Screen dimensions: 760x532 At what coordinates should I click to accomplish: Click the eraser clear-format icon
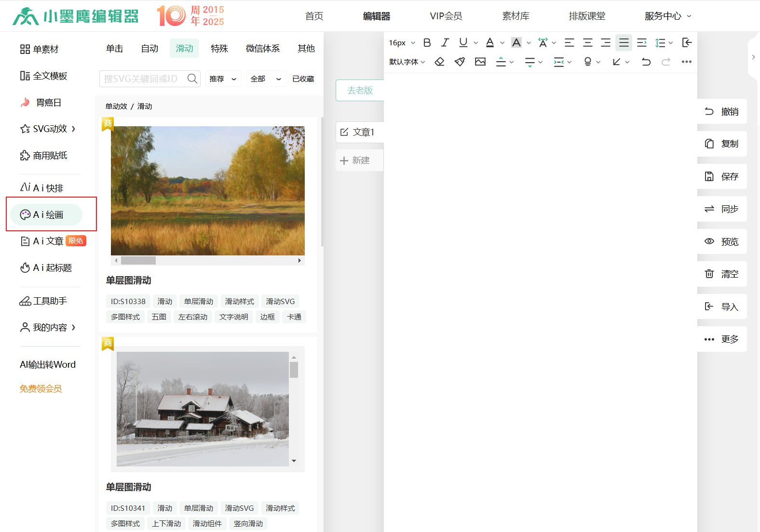(x=439, y=62)
